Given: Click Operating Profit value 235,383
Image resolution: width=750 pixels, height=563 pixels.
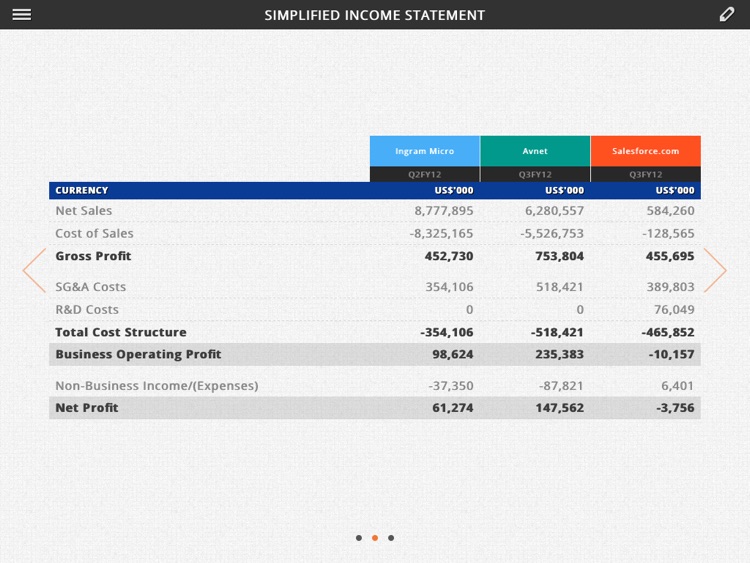Looking at the screenshot, I should tap(560, 354).
